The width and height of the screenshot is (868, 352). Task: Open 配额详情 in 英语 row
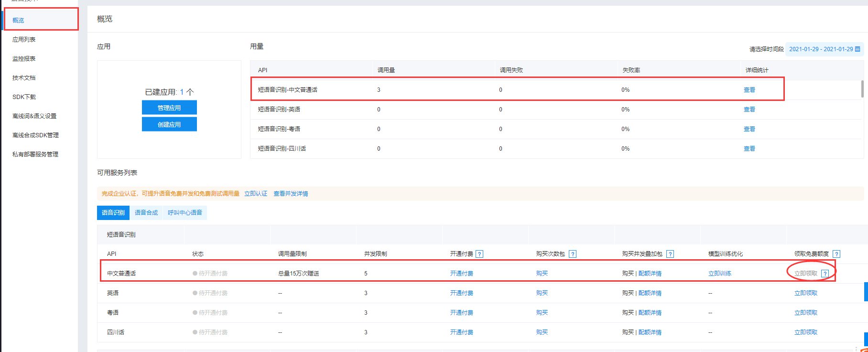[650, 293]
